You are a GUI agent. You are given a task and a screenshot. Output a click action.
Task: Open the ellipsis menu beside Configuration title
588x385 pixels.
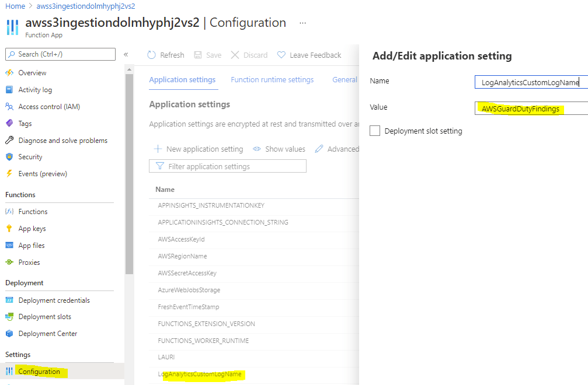click(302, 23)
